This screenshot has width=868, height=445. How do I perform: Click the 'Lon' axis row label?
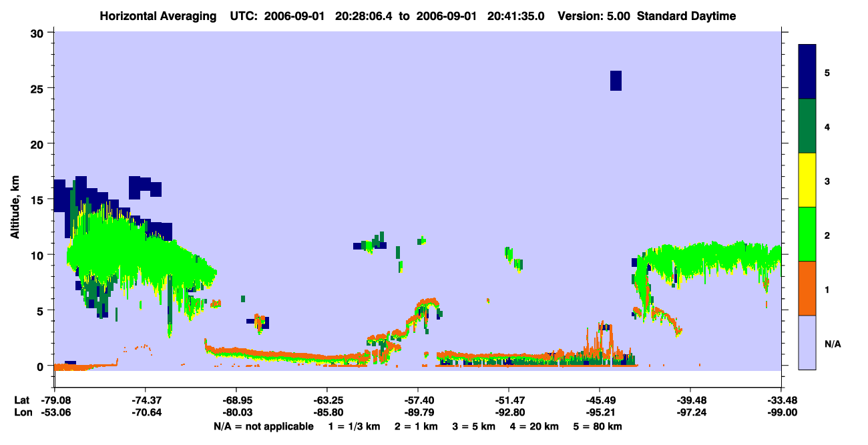[x=22, y=413]
